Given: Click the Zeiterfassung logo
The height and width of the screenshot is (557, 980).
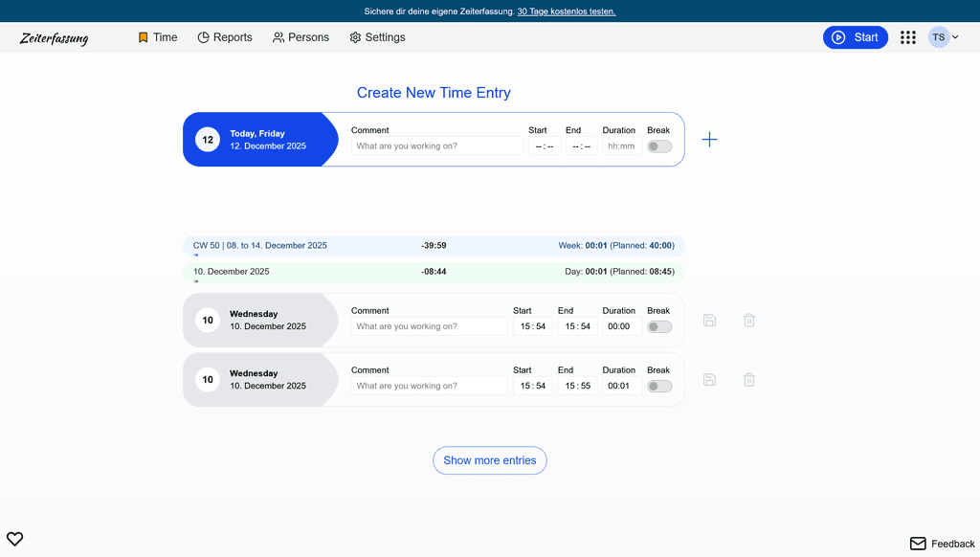Looking at the screenshot, I should [55, 38].
